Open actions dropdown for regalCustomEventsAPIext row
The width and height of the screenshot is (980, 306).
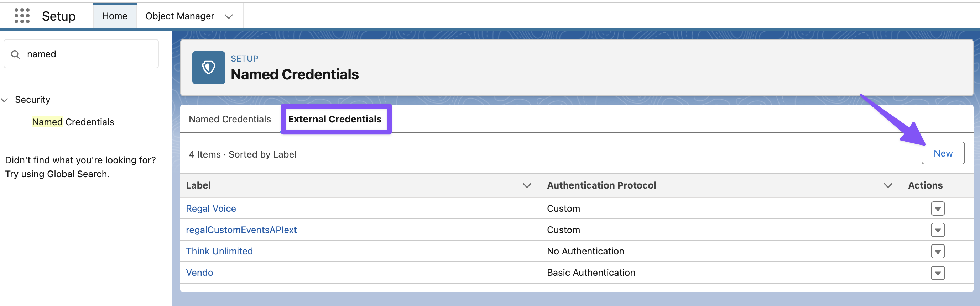point(938,230)
